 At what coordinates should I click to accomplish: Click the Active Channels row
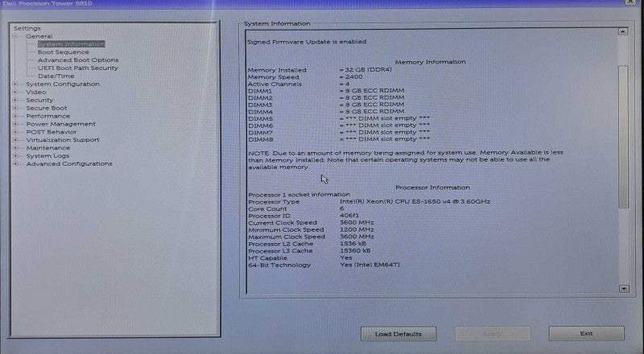tap(299, 84)
